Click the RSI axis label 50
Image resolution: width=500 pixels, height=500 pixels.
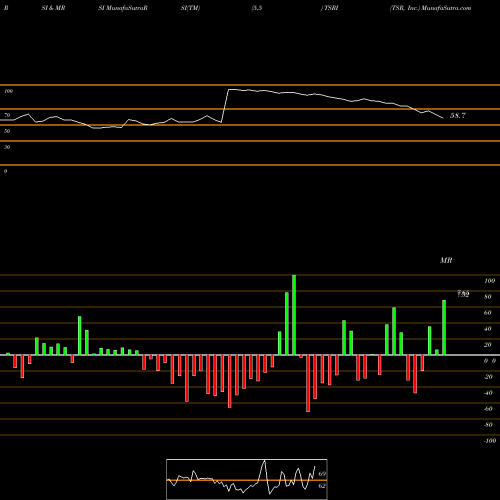coord(7,131)
